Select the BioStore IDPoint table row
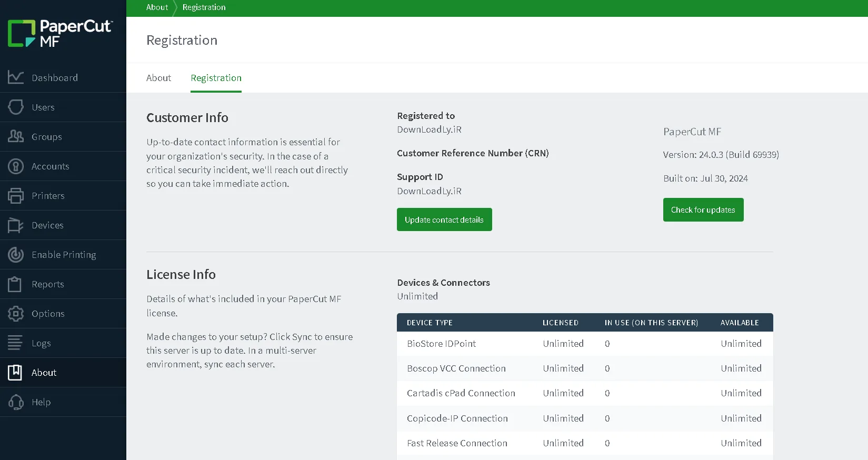Screen dimensions: 868x460 pyautogui.click(x=585, y=344)
